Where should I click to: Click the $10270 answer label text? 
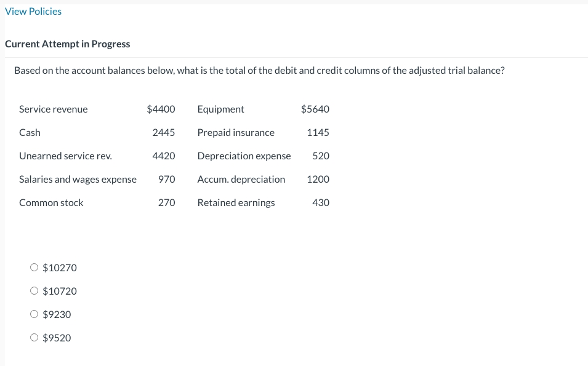[x=59, y=268]
